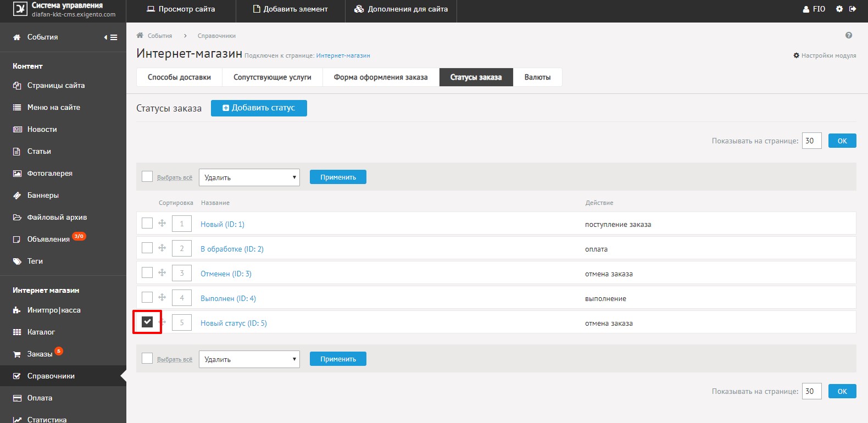Open the Новый статус (ID: 5) link
Viewport: 868px width, 423px height.
(x=233, y=323)
